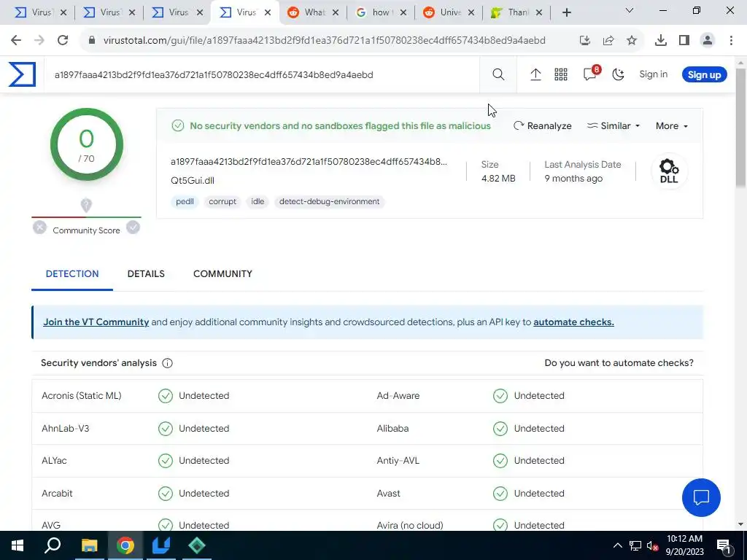Open the notifications chat icon with badge 8

(591, 74)
